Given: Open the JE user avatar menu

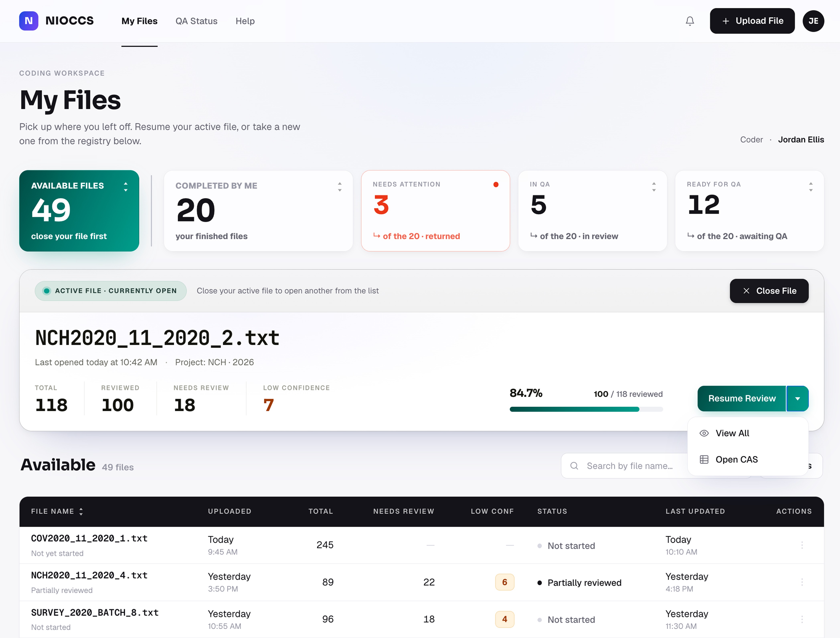Looking at the screenshot, I should click(x=813, y=21).
